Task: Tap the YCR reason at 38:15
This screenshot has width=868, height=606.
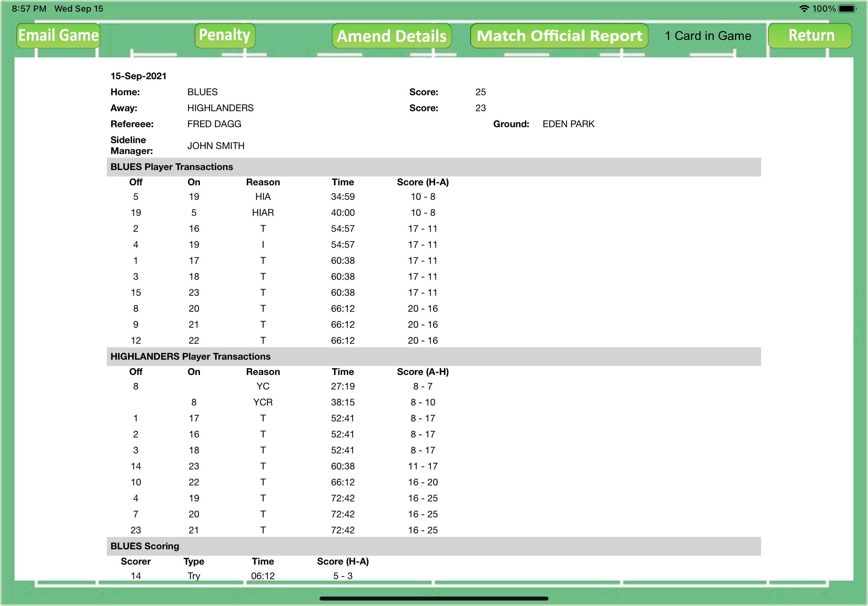Action: coord(263,402)
